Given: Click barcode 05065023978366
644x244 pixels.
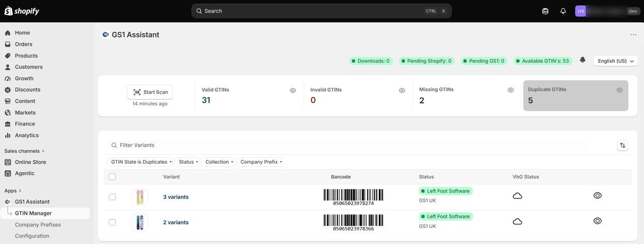Looking at the screenshot, I should (x=353, y=223).
